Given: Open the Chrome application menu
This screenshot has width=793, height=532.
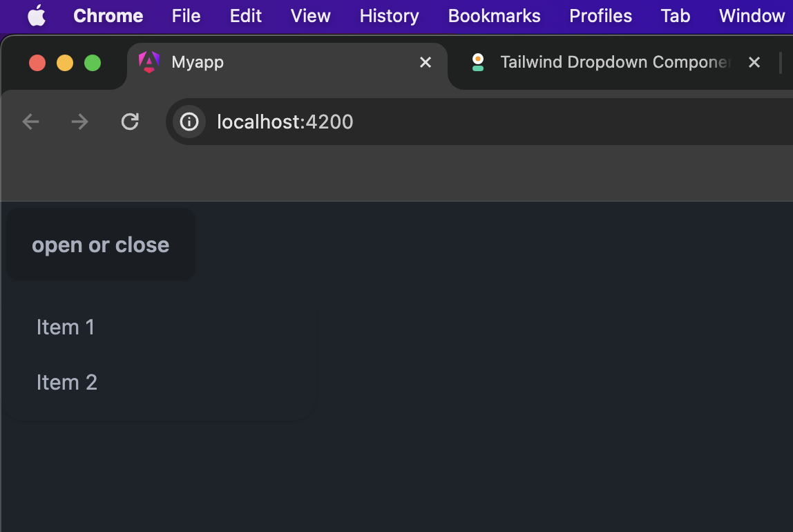Looking at the screenshot, I should (108, 16).
